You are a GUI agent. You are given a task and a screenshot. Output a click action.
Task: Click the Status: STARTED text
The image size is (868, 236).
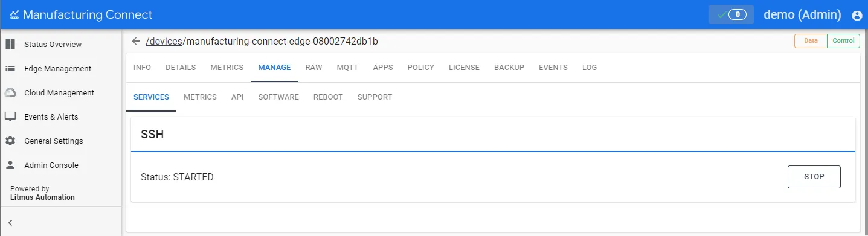pos(177,177)
